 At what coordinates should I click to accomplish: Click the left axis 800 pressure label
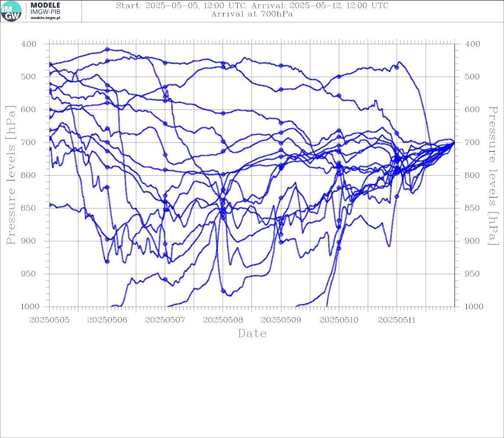point(28,176)
